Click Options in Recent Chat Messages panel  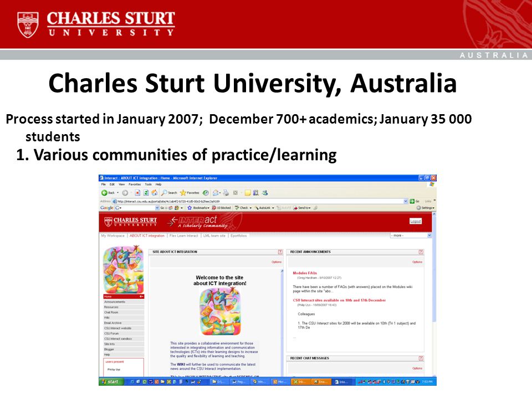417,368
